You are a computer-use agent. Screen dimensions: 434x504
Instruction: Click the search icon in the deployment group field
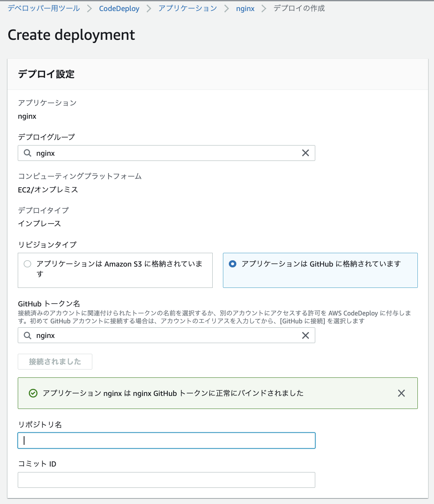click(x=27, y=153)
